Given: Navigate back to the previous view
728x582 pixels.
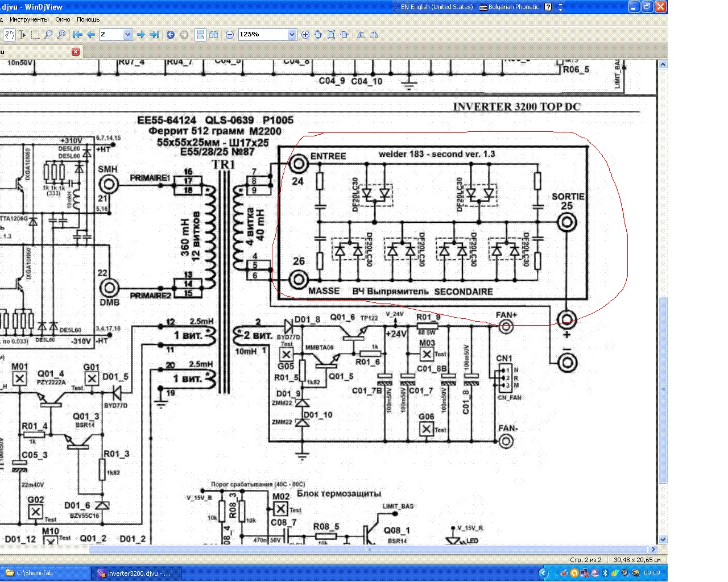Looking at the screenshot, I should pyautogui.click(x=170, y=35).
